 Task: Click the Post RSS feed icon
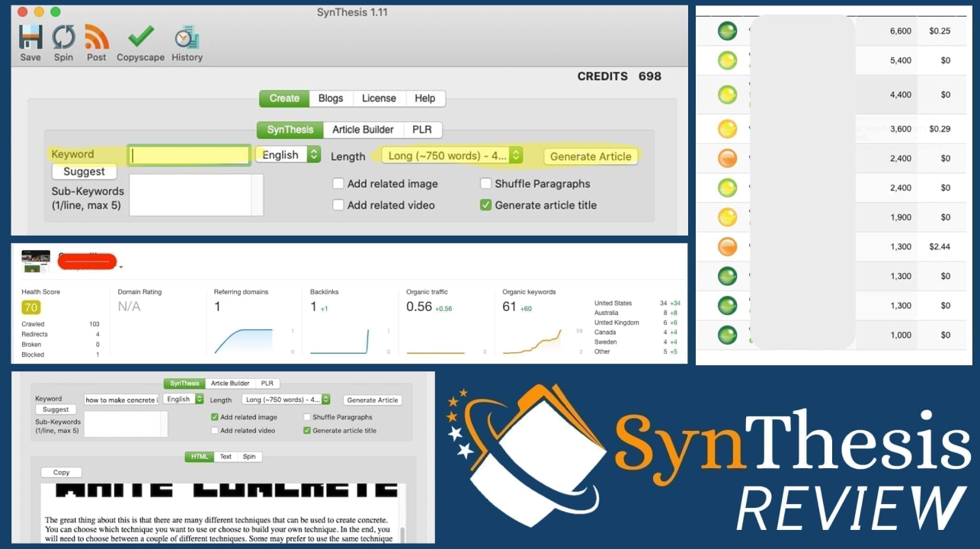tap(97, 37)
